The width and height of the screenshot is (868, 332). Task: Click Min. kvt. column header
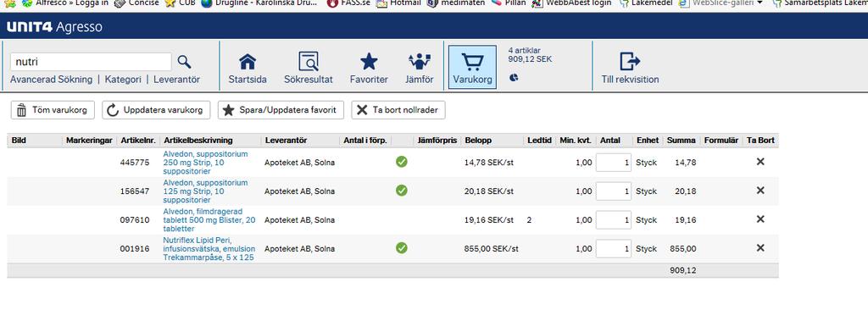[x=576, y=141]
